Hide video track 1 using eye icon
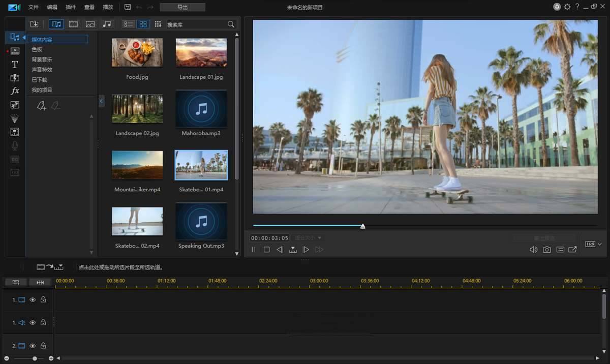Viewport: 610px width, 364px height. [33, 300]
